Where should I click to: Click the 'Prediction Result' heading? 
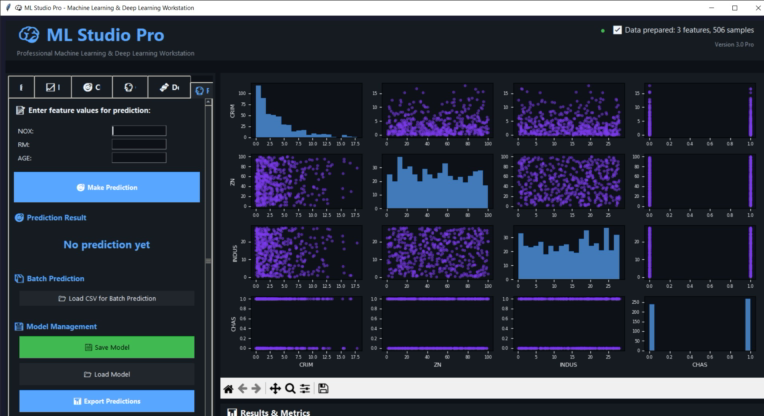[x=57, y=218]
